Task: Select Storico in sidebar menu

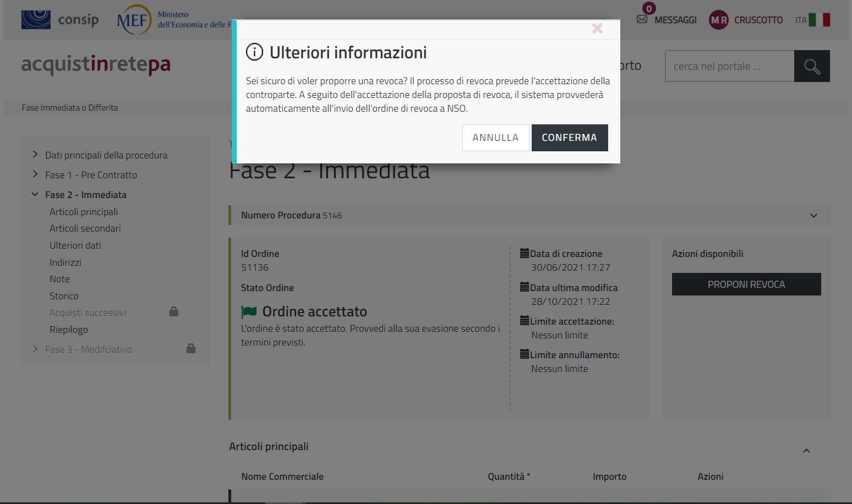Action: (x=64, y=296)
